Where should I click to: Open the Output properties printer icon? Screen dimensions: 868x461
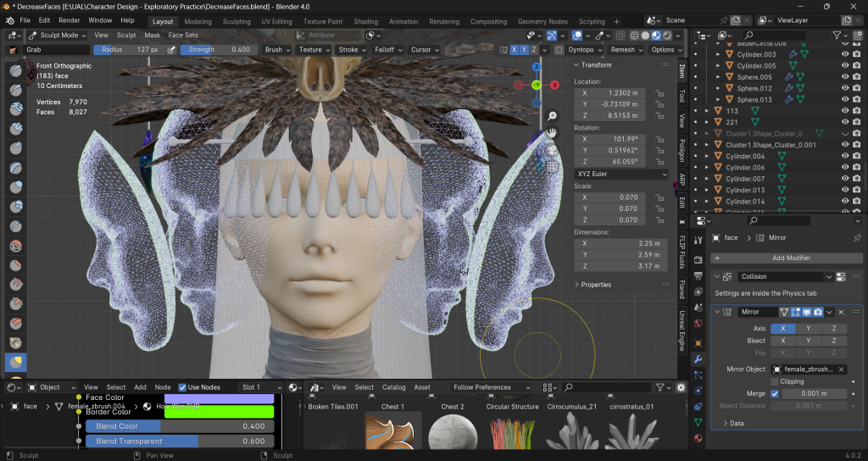(x=698, y=275)
